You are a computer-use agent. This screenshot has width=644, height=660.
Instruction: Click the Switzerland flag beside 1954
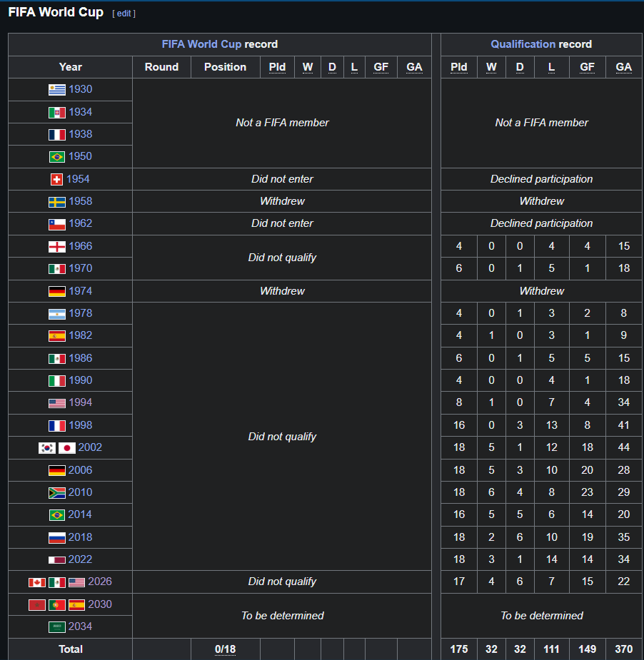[x=56, y=179]
